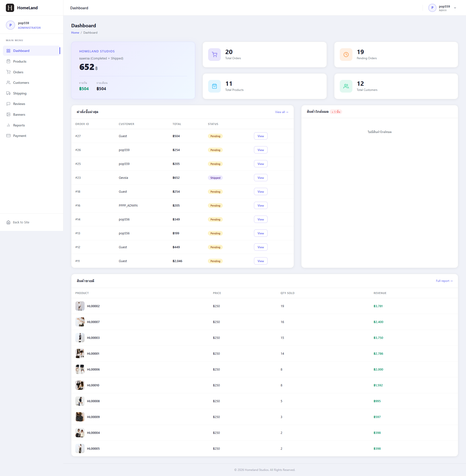Click the customer name Gevxia
Screen dimensions: 466x476
pos(123,178)
